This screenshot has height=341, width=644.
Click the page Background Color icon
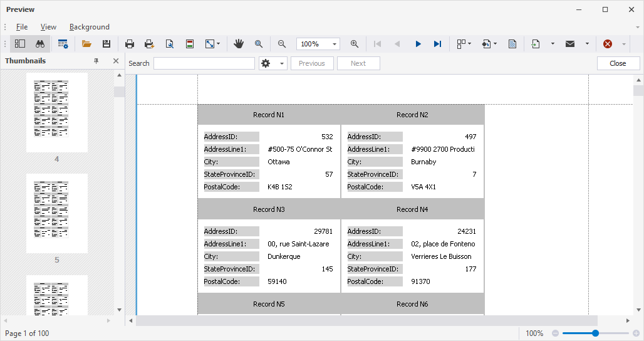pyautogui.click(x=486, y=43)
